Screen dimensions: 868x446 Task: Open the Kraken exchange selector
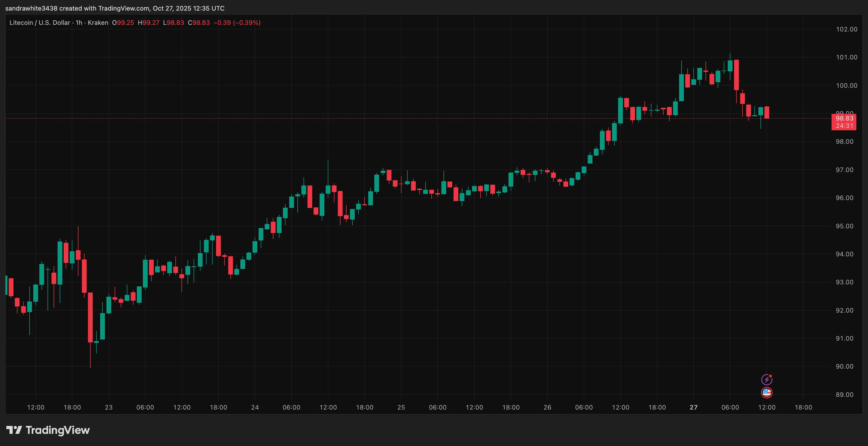coord(98,22)
